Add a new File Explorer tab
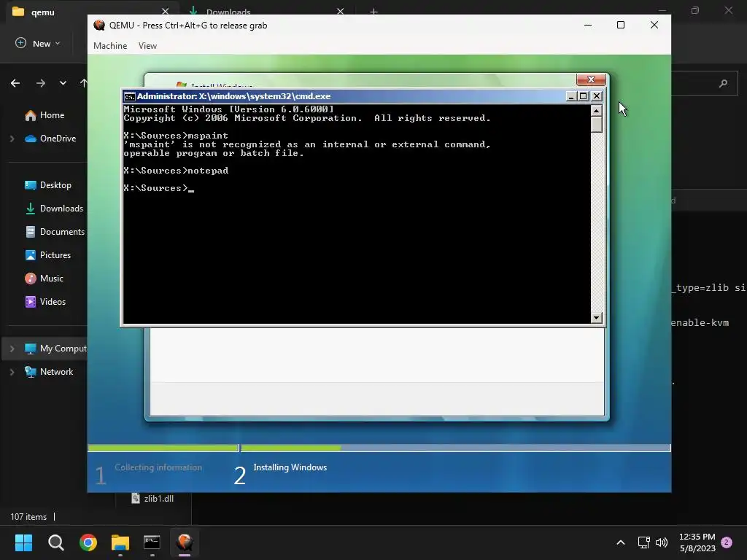 [374, 12]
